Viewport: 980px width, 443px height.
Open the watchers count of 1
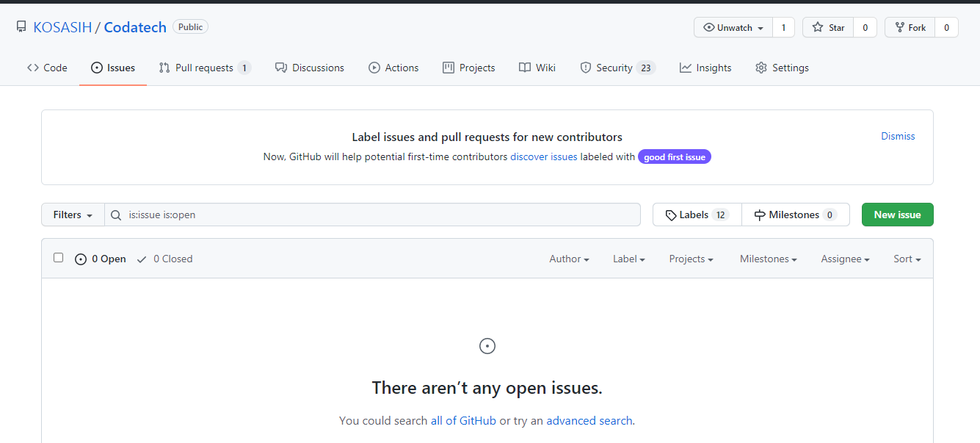[783, 28]
